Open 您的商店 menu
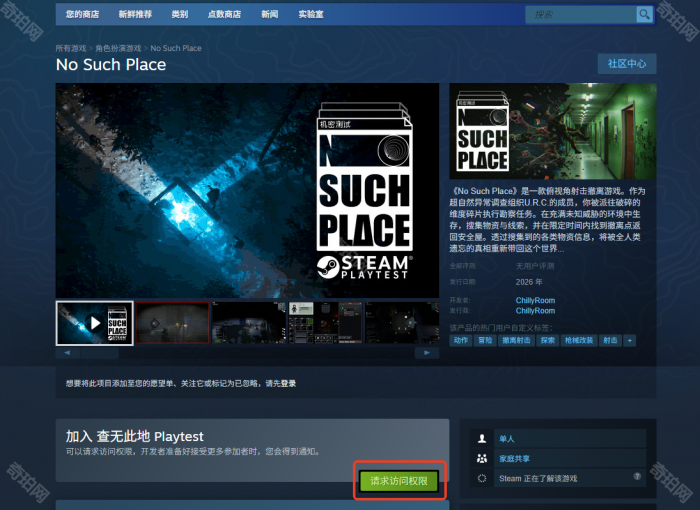700x510 pixels. coord(82,14)
